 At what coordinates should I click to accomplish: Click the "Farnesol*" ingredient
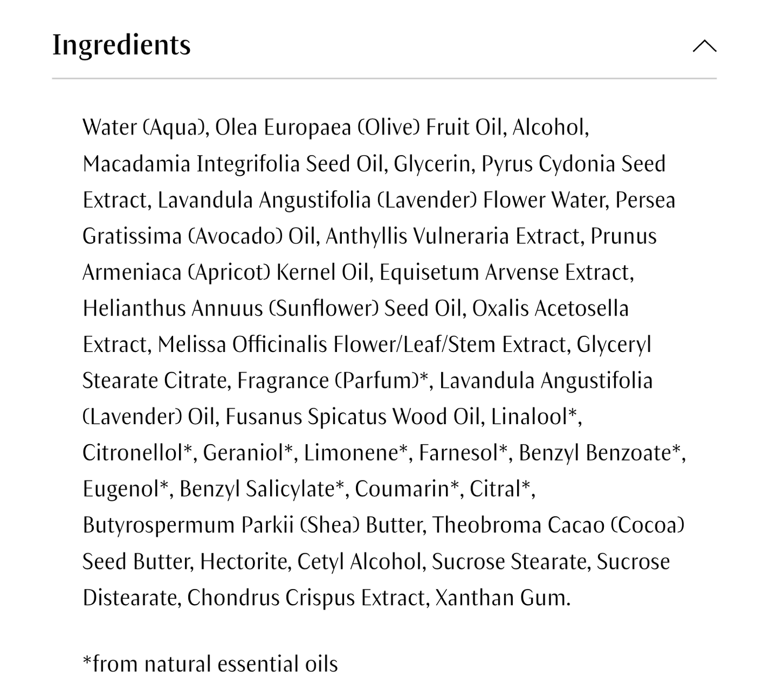point(463,453)
